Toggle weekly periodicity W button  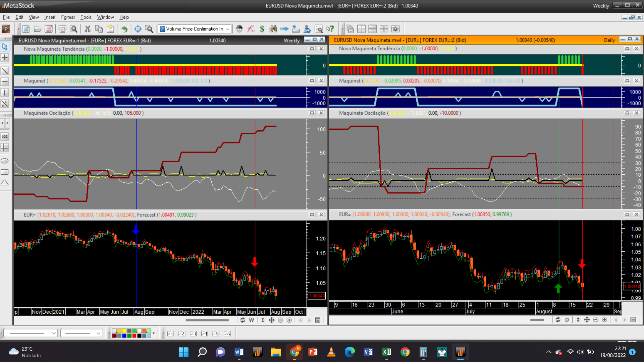[x=252, y=320]
